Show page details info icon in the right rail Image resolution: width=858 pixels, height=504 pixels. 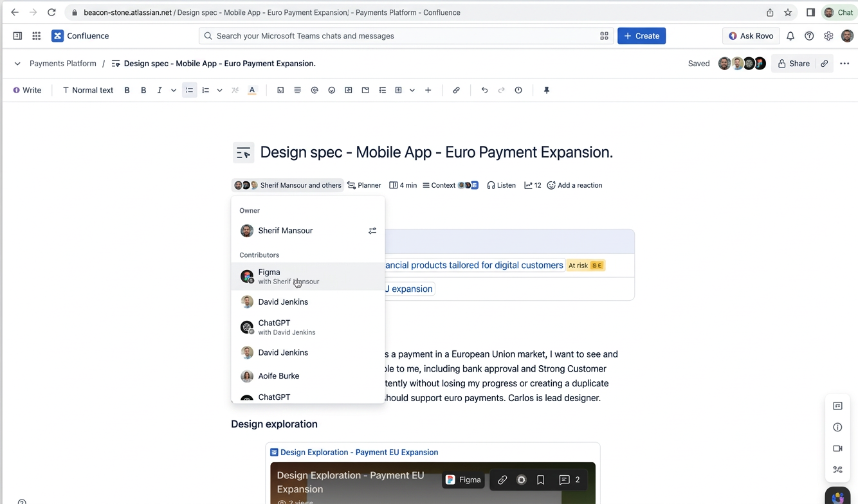click(837, 428)
